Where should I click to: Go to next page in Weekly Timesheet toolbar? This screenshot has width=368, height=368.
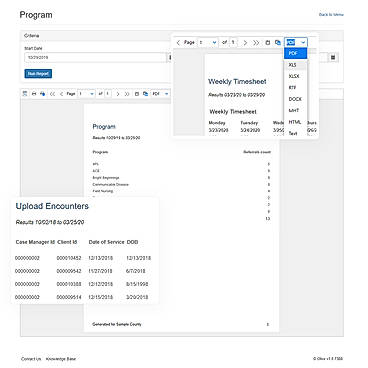tap(245, 43)
